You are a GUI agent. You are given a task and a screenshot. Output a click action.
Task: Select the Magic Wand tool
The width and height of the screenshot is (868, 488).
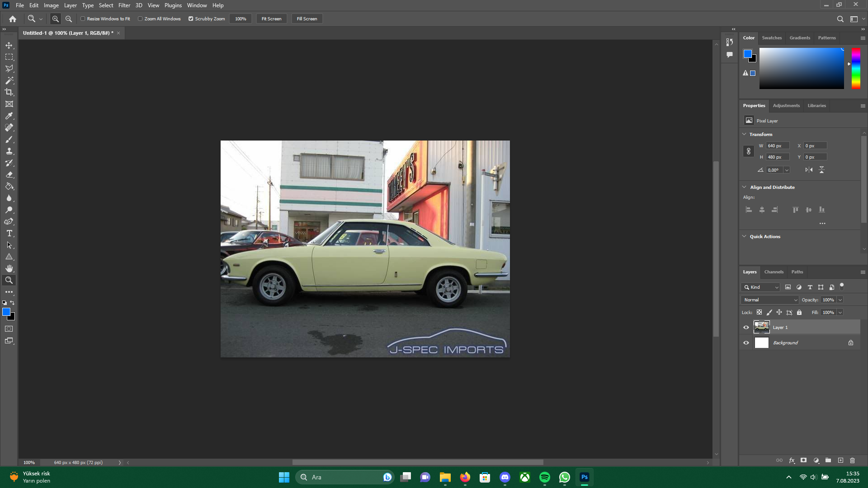click(9, 80)
